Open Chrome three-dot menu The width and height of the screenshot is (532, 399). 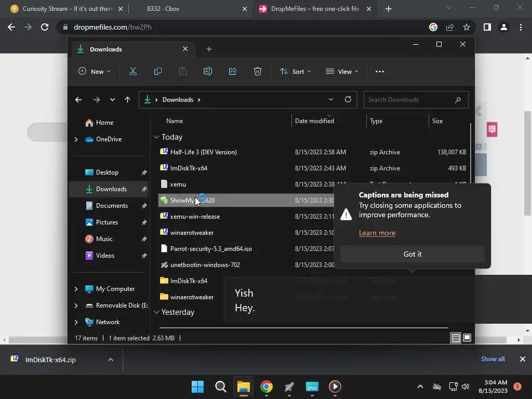521,27
